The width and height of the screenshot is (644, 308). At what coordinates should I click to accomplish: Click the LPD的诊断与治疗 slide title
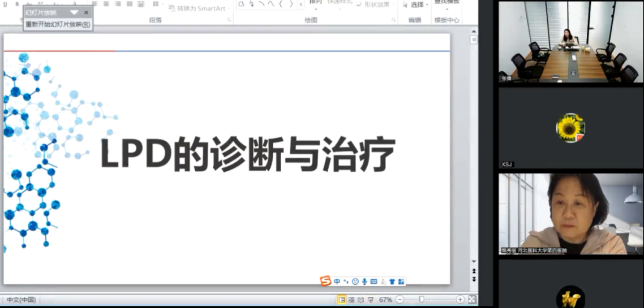(x=247, y=153)
